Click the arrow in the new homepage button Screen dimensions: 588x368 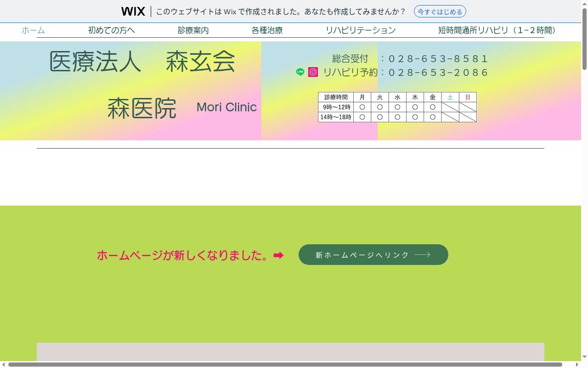tap(423, 255)
